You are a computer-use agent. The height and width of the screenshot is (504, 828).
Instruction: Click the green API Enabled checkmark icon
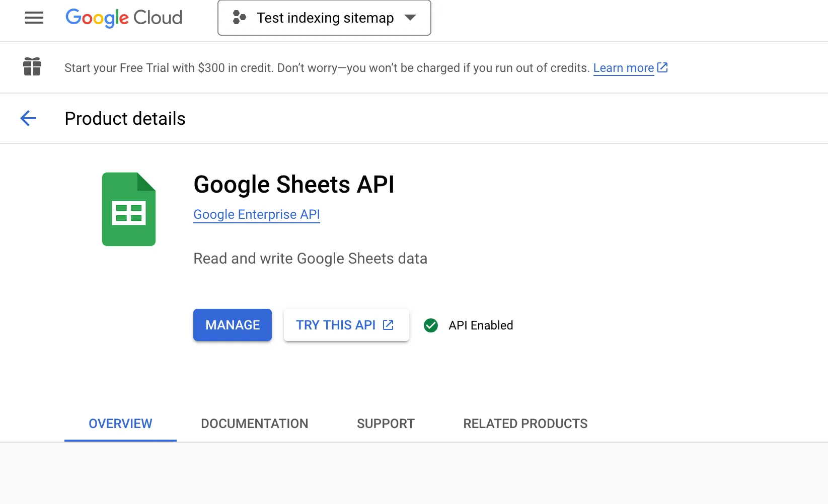click(431, 325)
